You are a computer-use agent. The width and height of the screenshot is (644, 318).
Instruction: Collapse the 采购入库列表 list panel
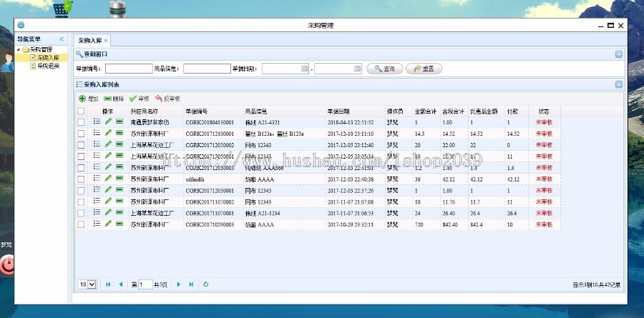[x=618, y=84]
